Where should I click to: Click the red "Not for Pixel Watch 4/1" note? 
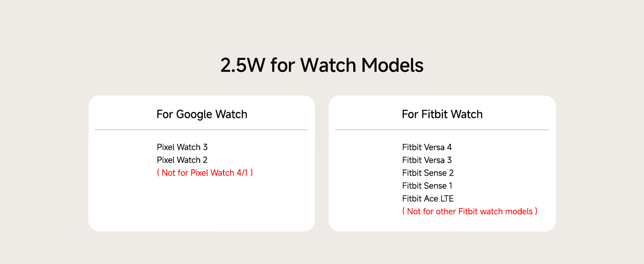tap(205, 172)
